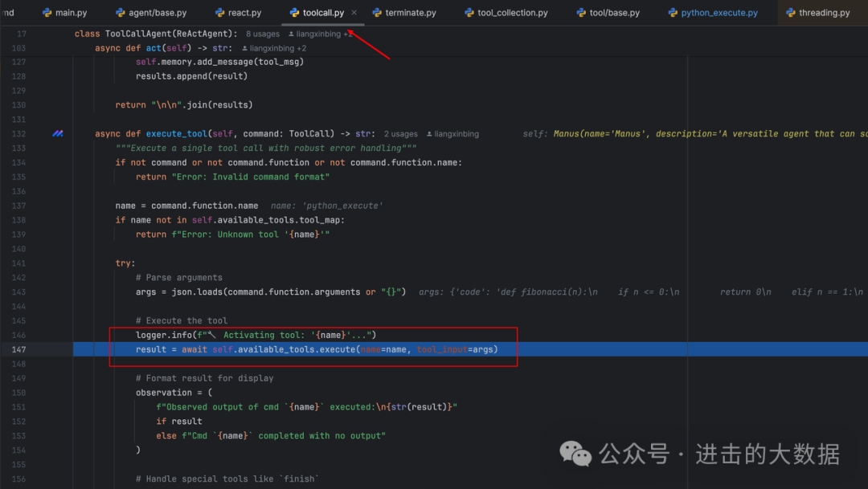The height and width of the screenshot is (489, 868).
Task: Click the gutter marker icon on line 132
Action: point(58,133)
